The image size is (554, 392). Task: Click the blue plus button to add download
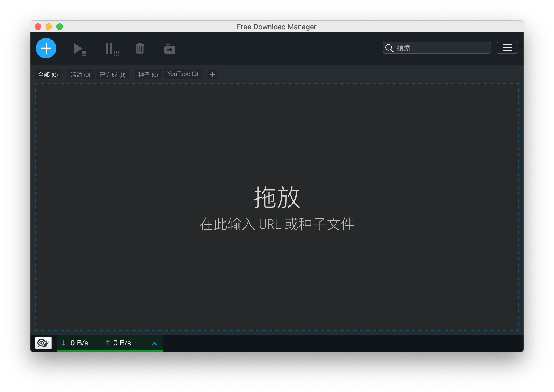(x=46, y=48)
